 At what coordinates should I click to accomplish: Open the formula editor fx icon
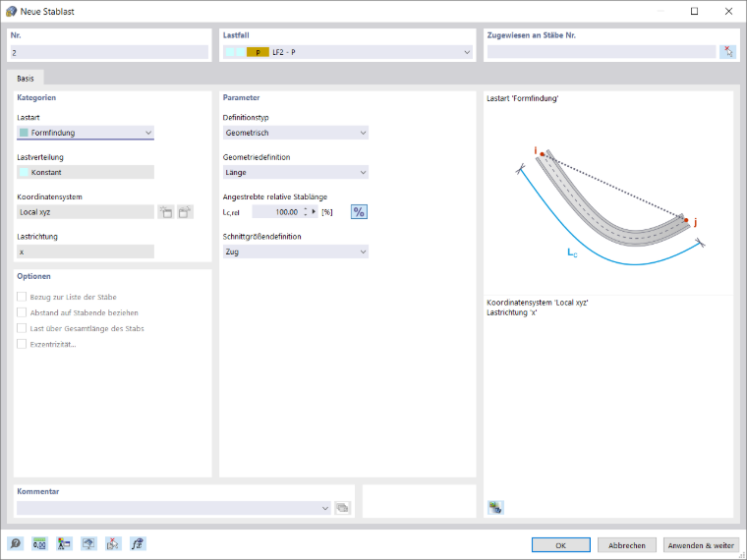pos(138,543)
